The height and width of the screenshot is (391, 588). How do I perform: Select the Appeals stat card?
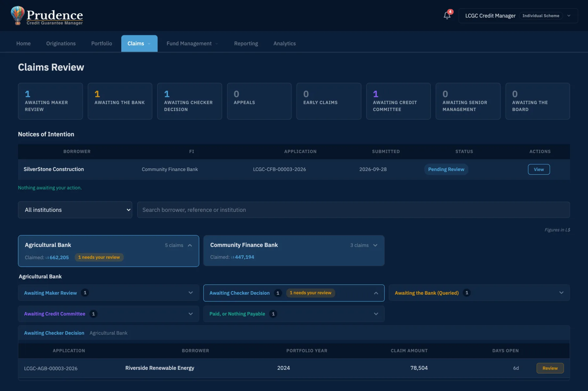pos(259,101)
